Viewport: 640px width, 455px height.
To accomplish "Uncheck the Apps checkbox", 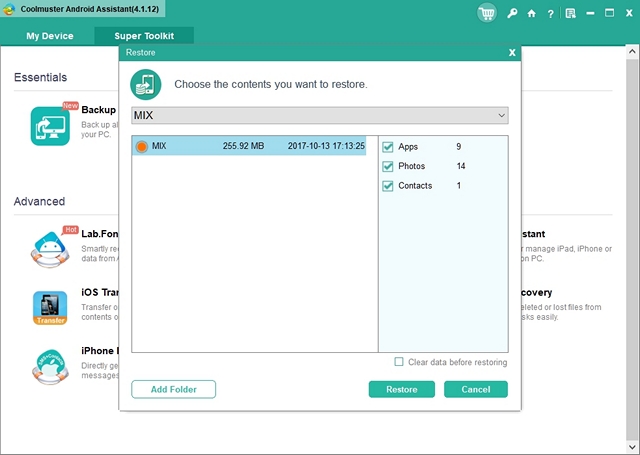I will tap(388, 147).
